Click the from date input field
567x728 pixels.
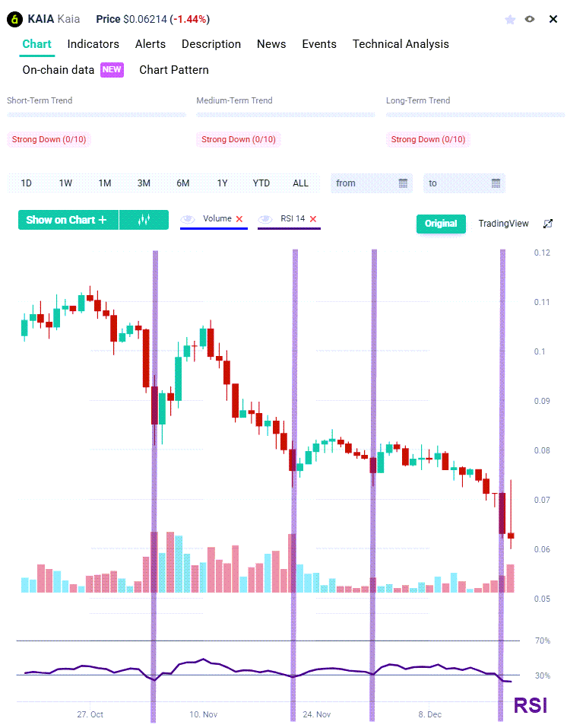pos(365,183)
